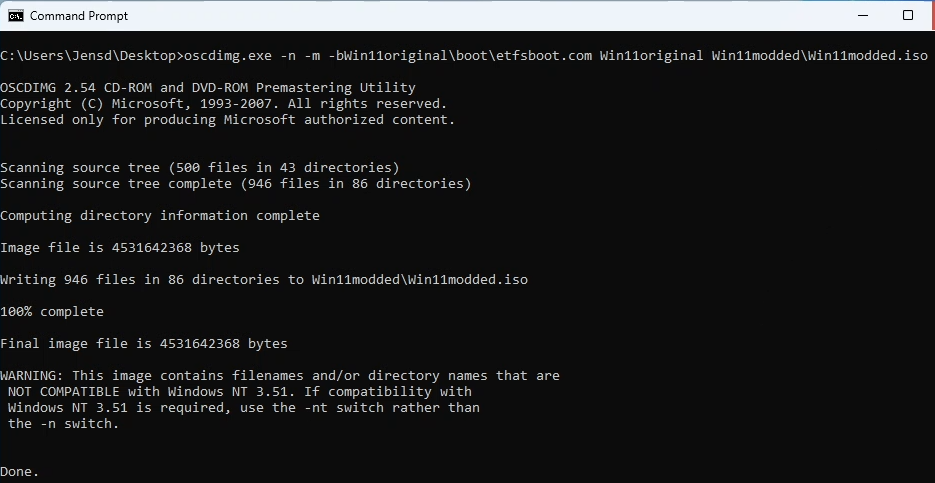
Task: Click Computing directory information complete text
Action: pos(160,216)
